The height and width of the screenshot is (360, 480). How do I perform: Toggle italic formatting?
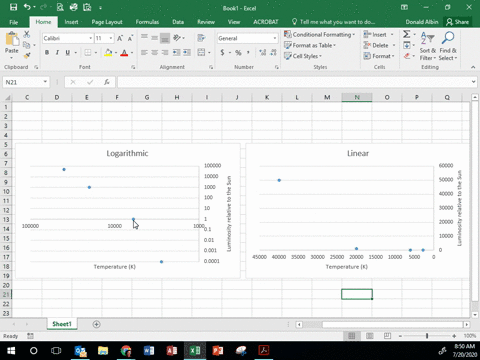[57, 53]
